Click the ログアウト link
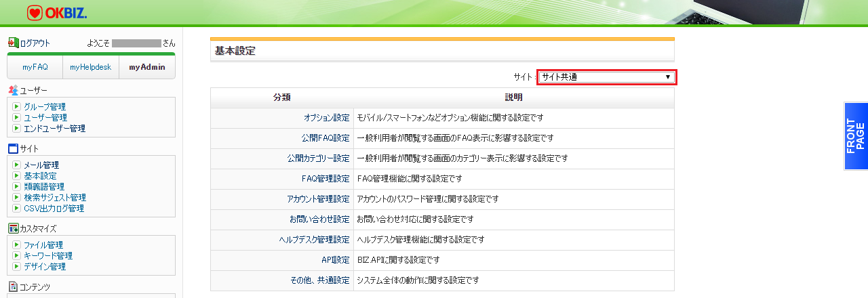The image size is (868, 298). 35,43
